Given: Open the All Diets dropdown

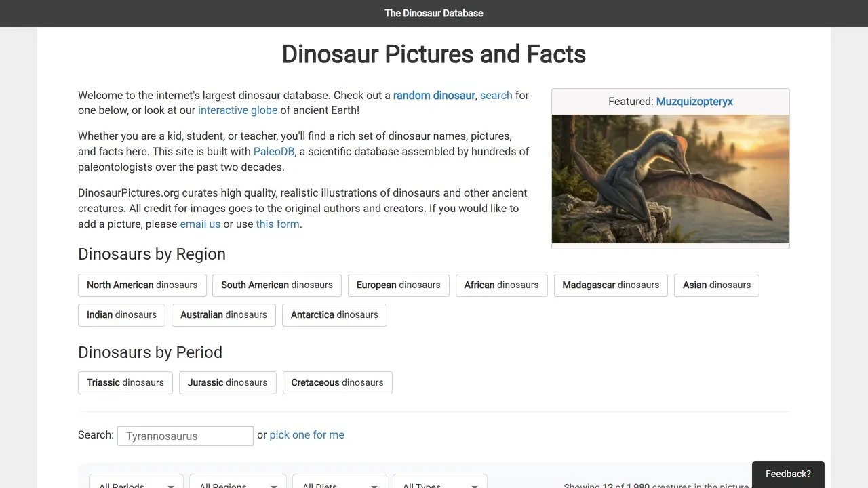Looking at the screenshot, I should [x=340, y=481].
